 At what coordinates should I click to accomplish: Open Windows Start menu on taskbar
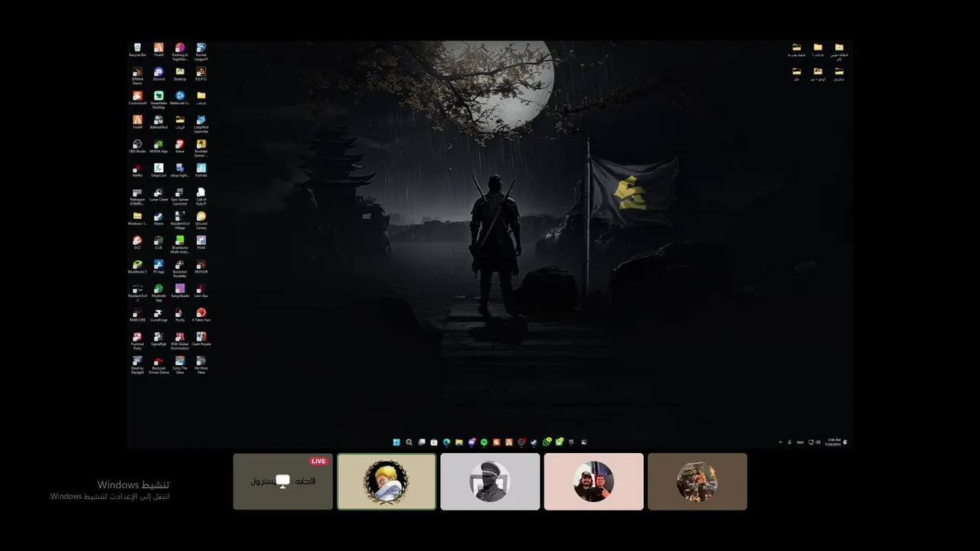click(x=397, y=442)
